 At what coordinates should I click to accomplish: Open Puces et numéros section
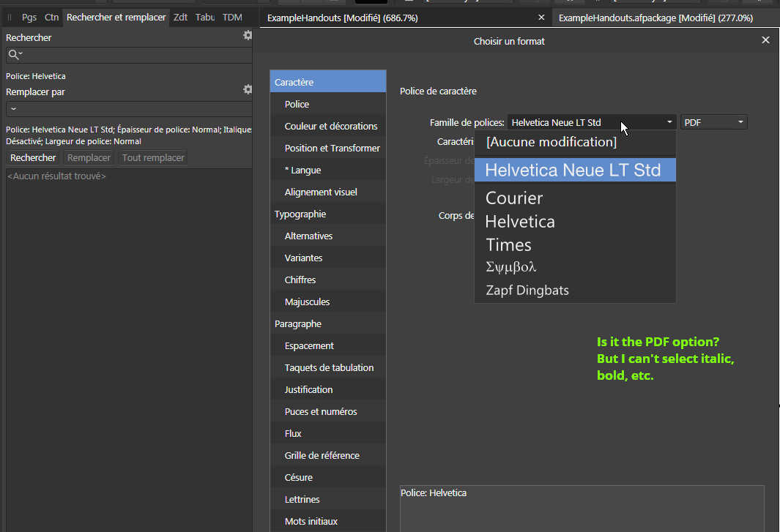coord(328,411)
